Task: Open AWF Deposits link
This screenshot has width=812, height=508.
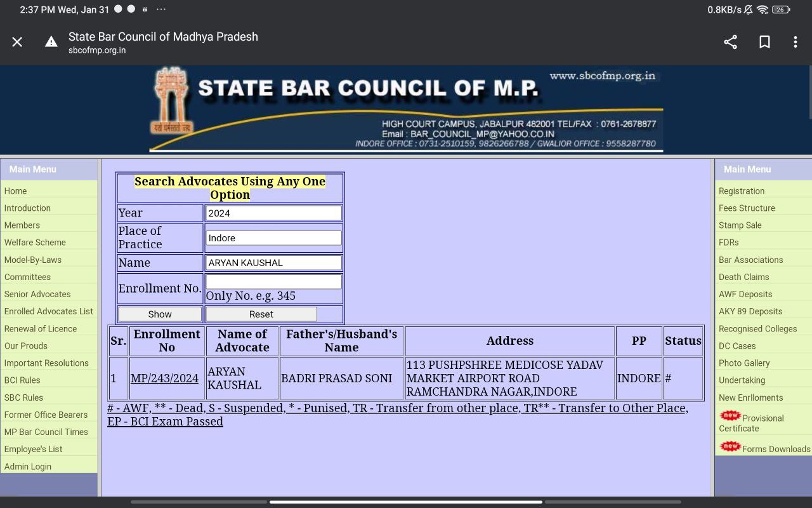Action: [745, 294]
